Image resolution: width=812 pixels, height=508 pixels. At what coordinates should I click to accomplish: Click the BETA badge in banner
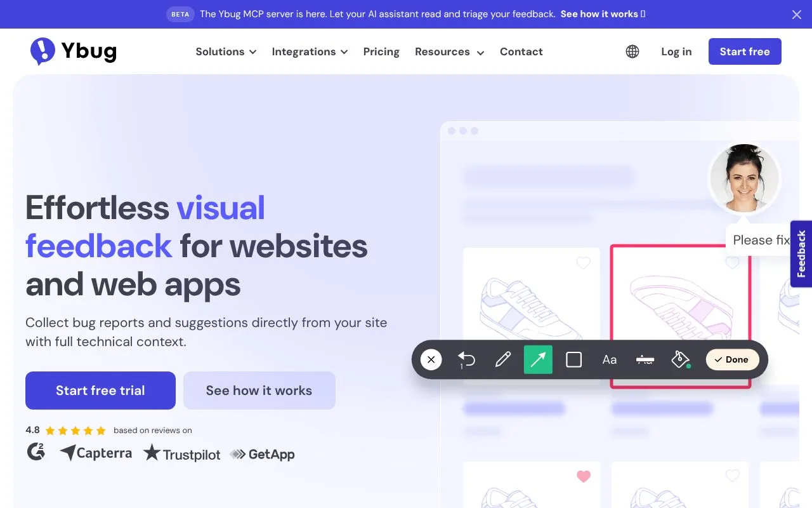point(180,14)
